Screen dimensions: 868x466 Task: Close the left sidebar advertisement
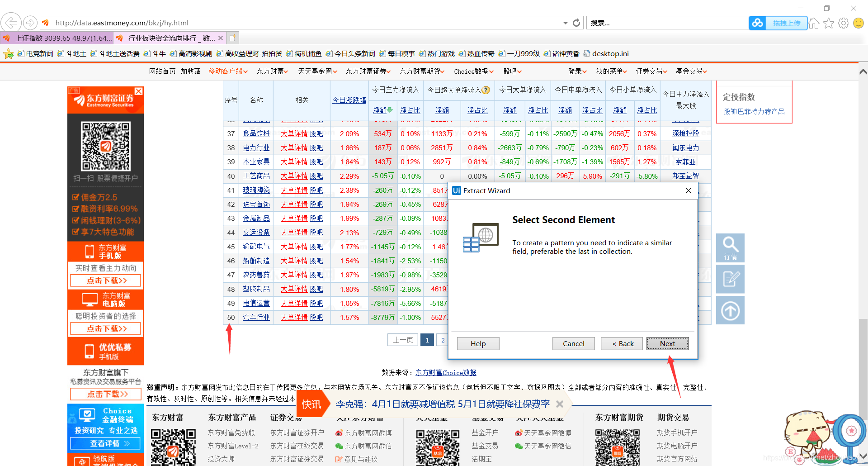pyautogui.click(x=139, y=91)
